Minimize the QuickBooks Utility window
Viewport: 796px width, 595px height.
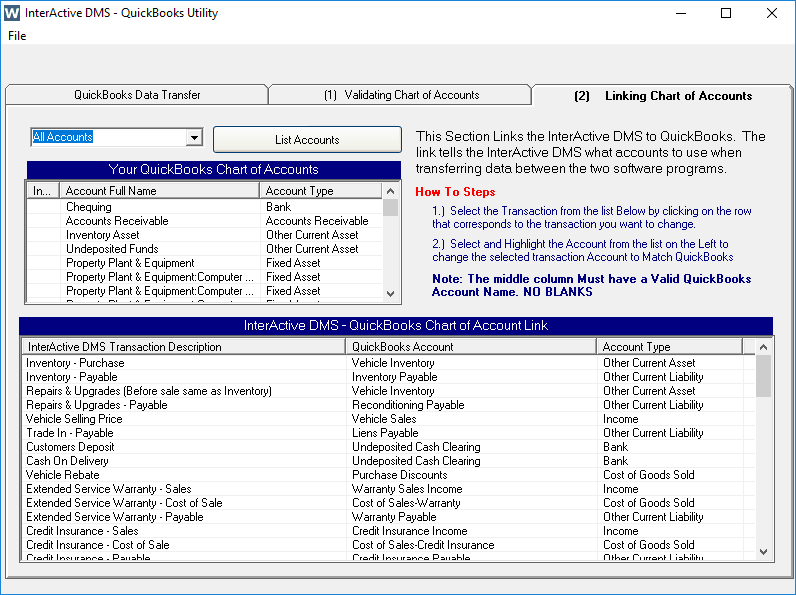pyautogui.click(x=681, y=13)
